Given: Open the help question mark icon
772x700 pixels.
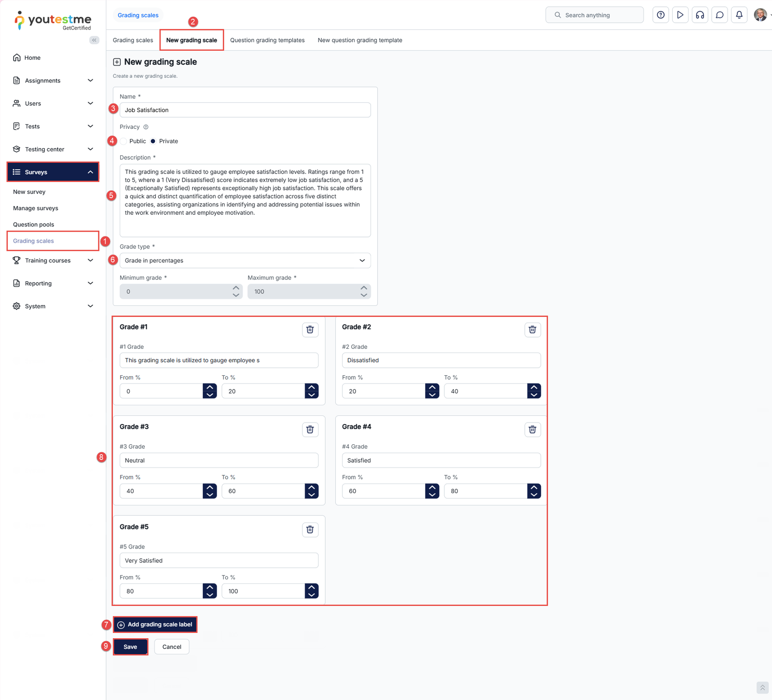Looking at the screenshot, I should pos(661,15).
